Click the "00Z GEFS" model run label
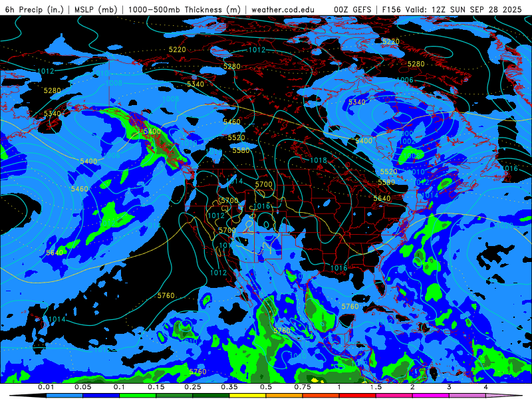 (352, 9)
